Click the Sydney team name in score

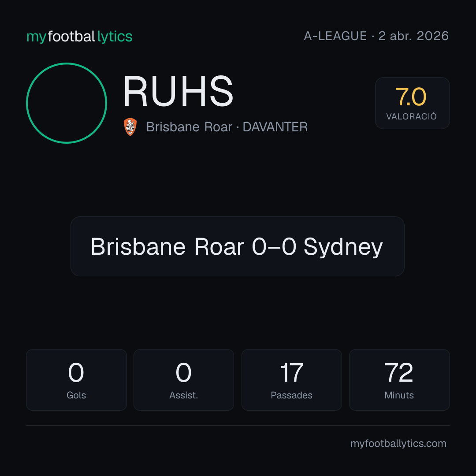tap(343, 247)
